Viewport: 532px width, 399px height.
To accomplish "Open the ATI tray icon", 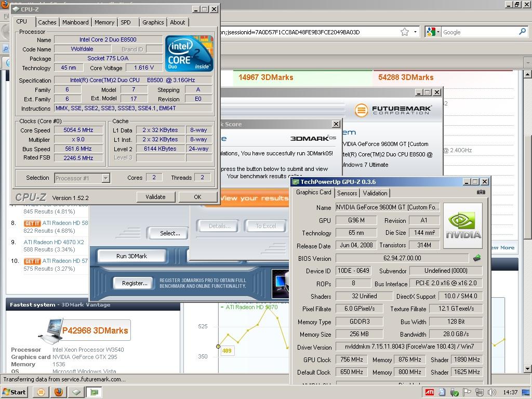I will [x=430, y=392].
